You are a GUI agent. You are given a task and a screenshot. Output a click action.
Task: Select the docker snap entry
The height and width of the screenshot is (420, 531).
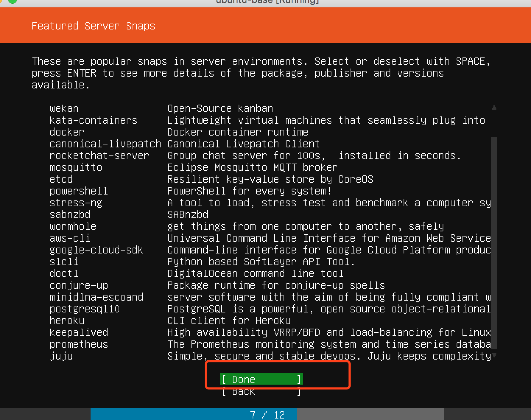pyautogui.click(x=270, y=132)
